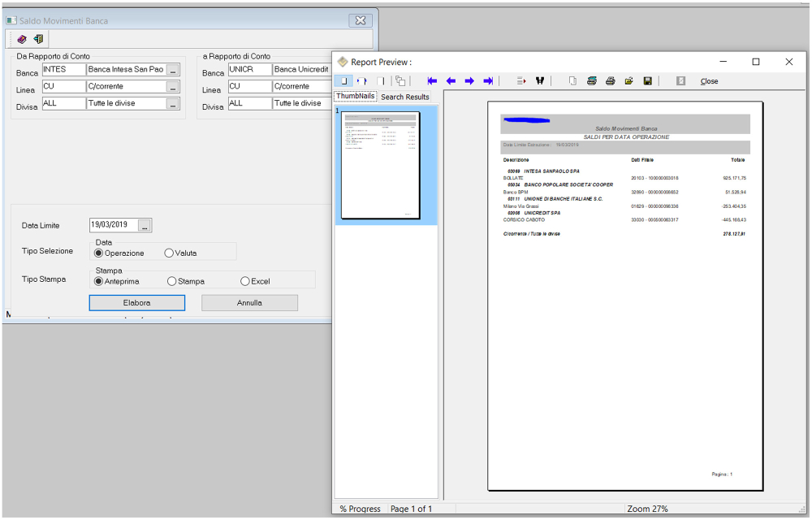
Task: Choose the Stampa radio option
Action: 171,281
